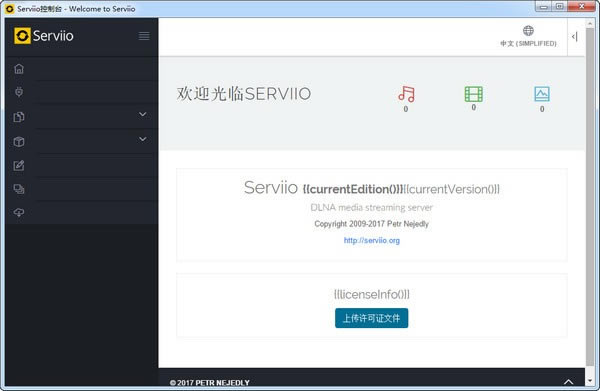This screenshot has width=600, height=391.
Task: Click the Serviio logo in sidebar header
Action: 44,36
